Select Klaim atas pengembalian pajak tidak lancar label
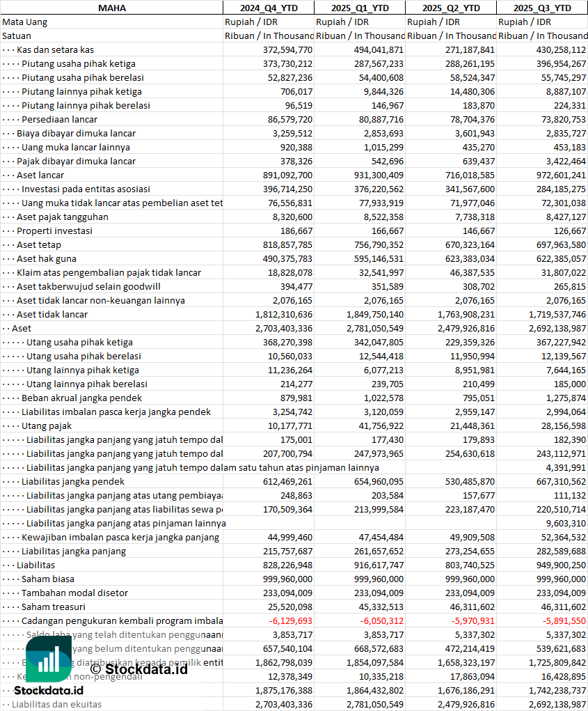The image size is (588, 711). click(x=109, y=273)
